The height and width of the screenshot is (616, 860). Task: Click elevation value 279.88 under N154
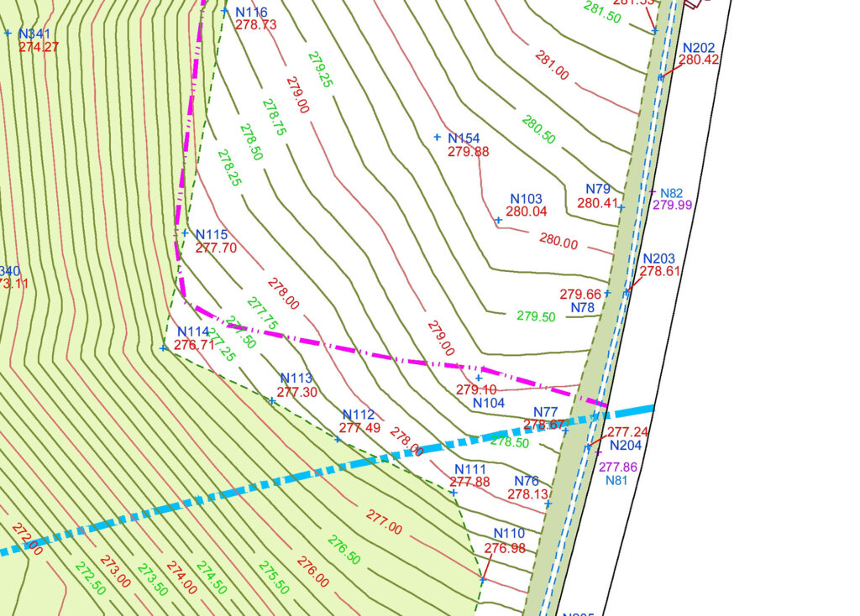[468, 152]
